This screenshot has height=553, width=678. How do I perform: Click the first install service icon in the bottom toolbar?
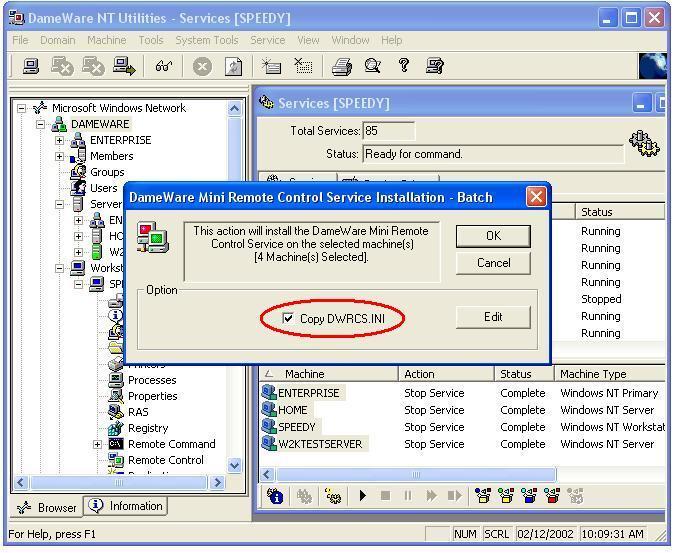(x=483, y=495)
